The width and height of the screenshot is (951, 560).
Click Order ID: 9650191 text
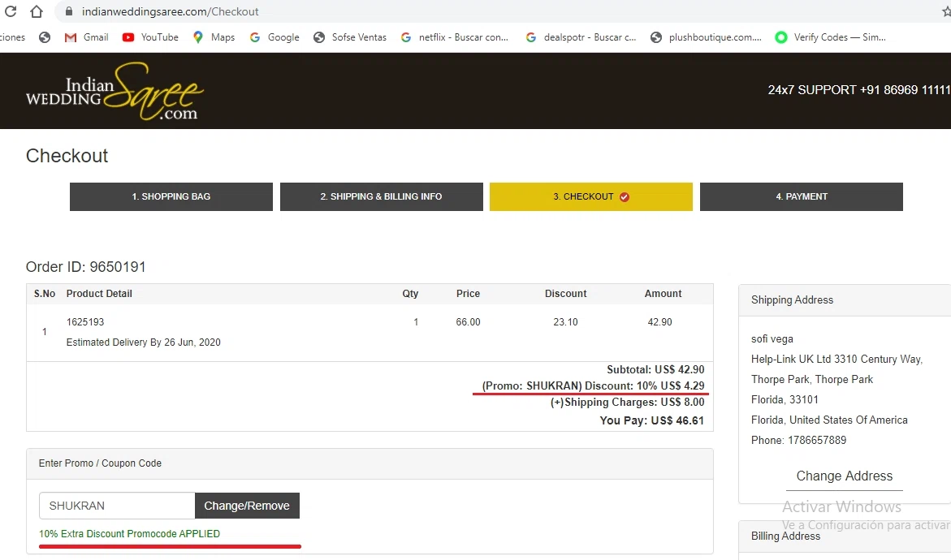85,267
